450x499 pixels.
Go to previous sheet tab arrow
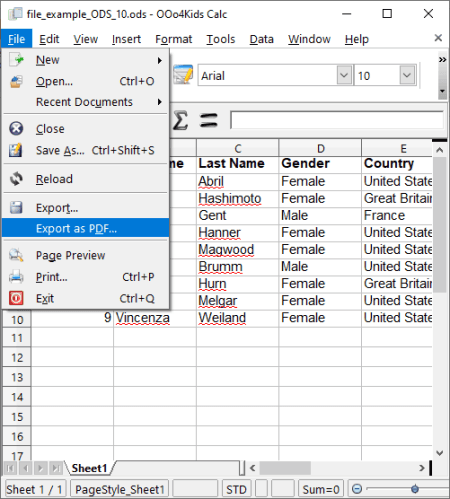tap(25, 468)
